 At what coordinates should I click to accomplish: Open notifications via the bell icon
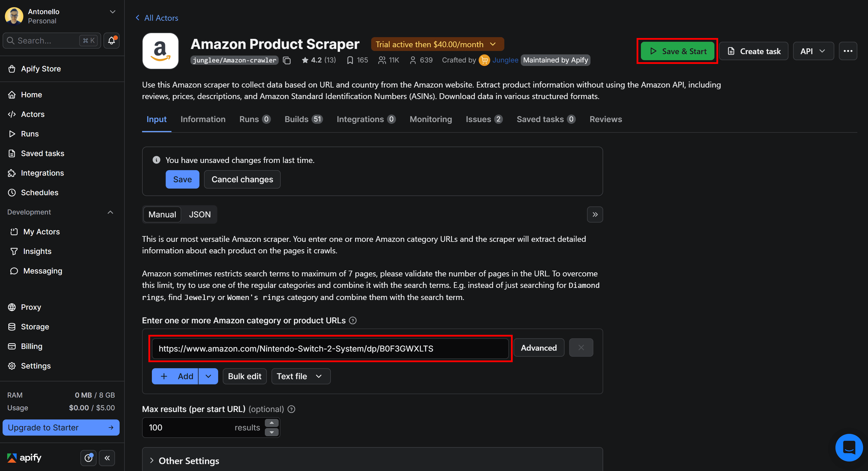[x=111, y=40]
